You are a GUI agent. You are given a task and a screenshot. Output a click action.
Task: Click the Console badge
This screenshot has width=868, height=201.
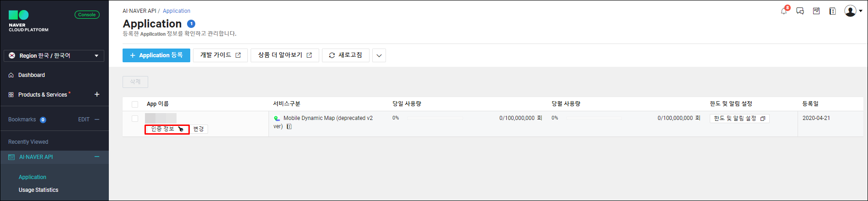pyautogui.click(x=87, y=15)
